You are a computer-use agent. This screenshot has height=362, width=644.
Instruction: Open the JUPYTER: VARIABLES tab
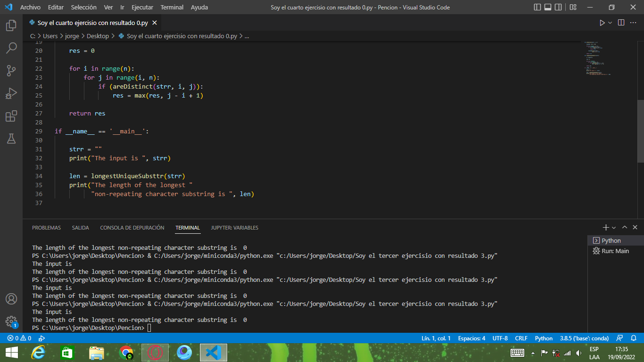tap(235, 228)
